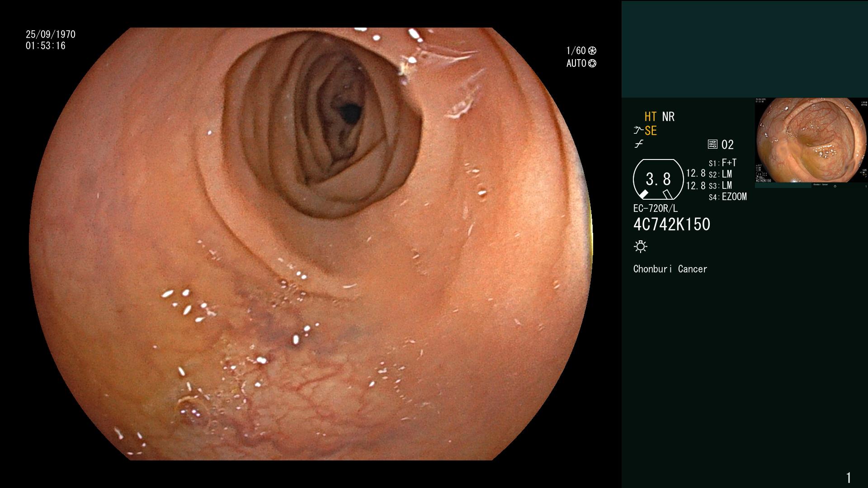Click the scope model EC-720R/L
This screenshot has width=868, height=488.
point(656,208)
